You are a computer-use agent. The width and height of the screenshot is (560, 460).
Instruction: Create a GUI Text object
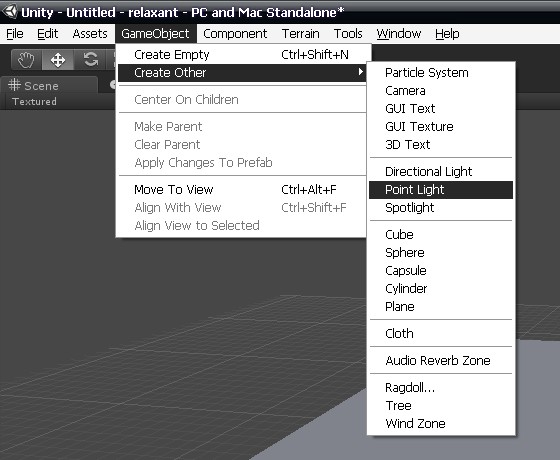point(441,109)
